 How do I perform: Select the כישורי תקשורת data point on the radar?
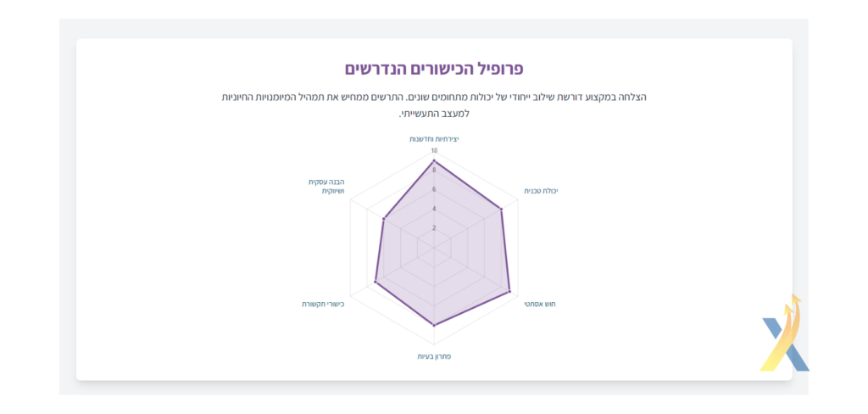(376, 283)
